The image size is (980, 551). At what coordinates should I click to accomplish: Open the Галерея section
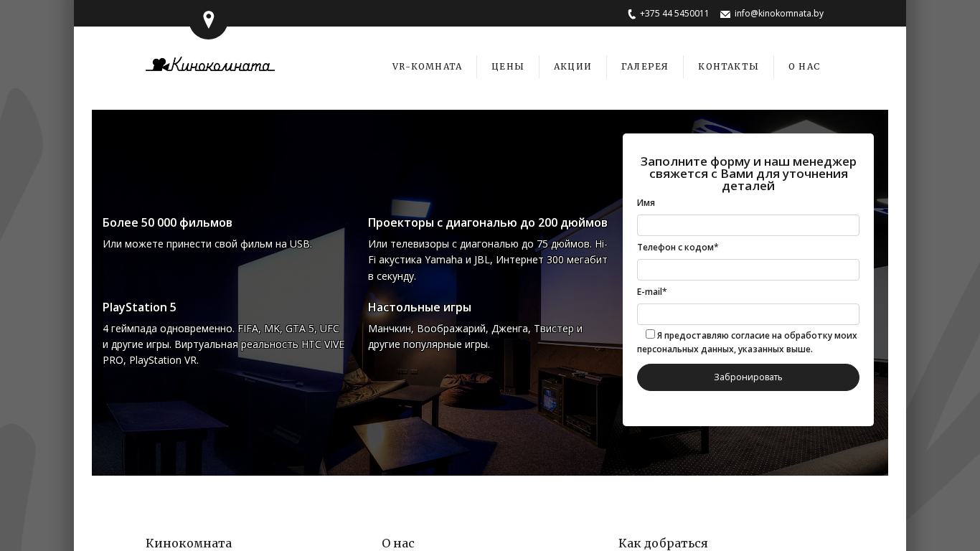point(644,67)
